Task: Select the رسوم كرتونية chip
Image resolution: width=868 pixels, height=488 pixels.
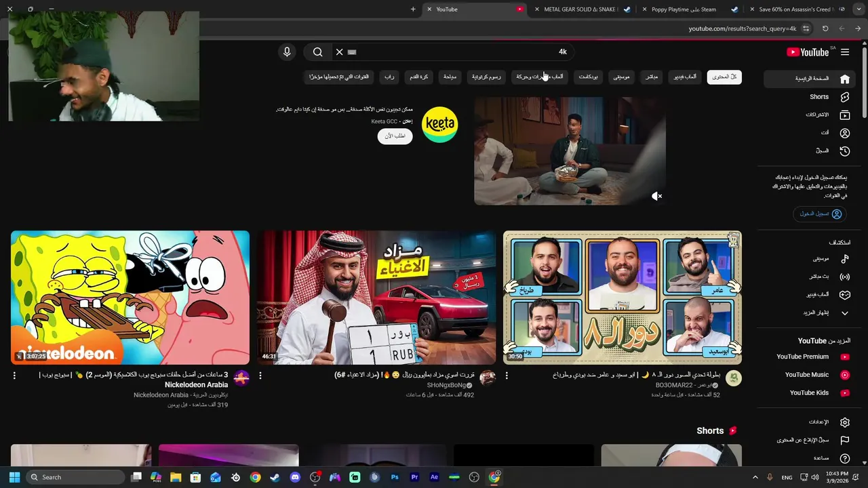Action: coord(486,77)
